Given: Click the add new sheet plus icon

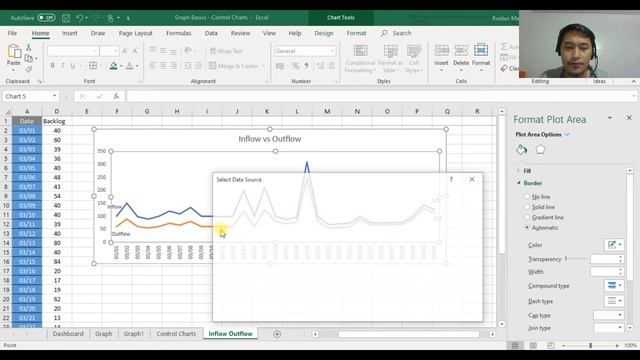Looking at the screenshot, I should 277,334.
